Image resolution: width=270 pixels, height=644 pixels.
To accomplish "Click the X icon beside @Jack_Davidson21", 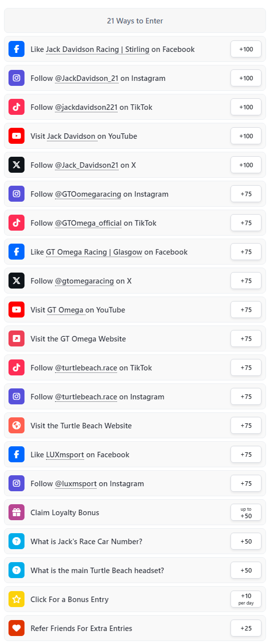I will (16, 165).
